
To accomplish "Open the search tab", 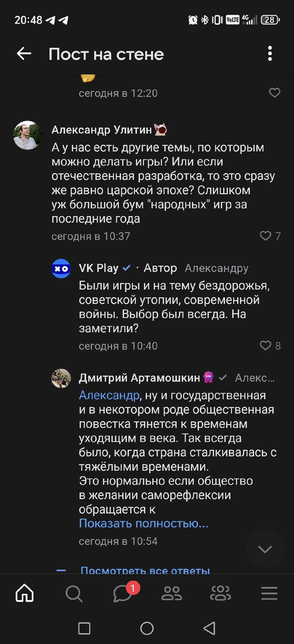I will (x=74, y=593).
